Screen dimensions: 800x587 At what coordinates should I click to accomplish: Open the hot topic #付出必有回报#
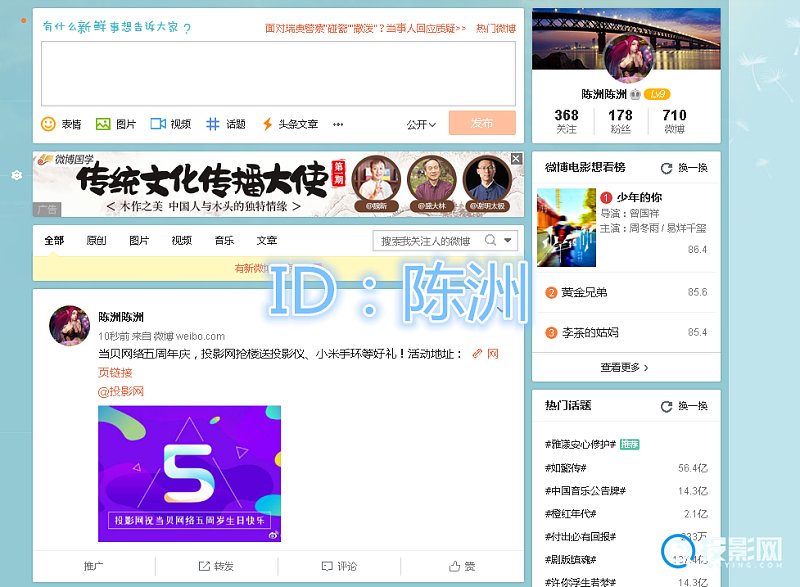point(581,537)
